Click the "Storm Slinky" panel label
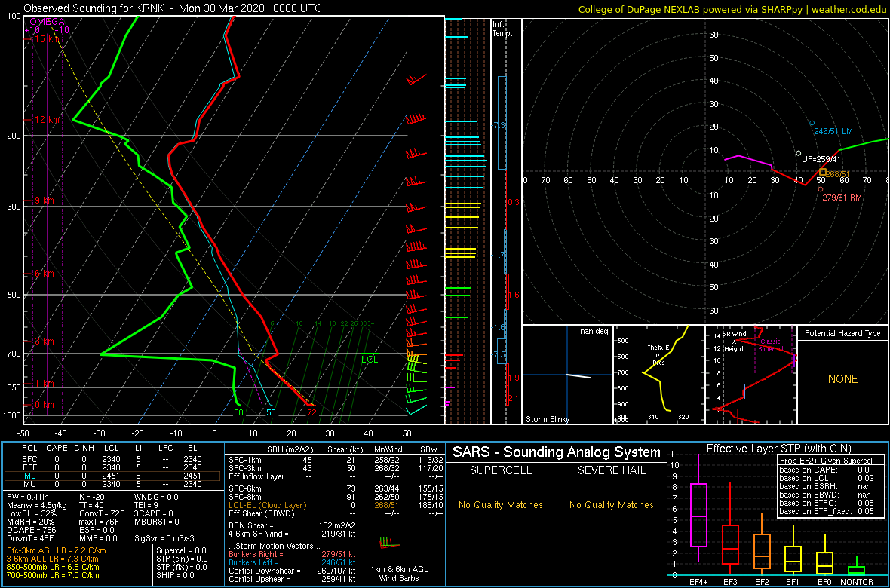This screenshot has width=890, height=588. (547, 419)
